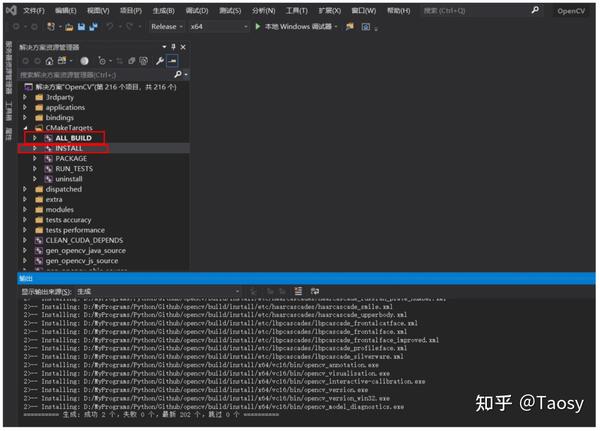600x431 pixels.
Task: Click the folder icon right of debugger
Action: coord(350,26)
